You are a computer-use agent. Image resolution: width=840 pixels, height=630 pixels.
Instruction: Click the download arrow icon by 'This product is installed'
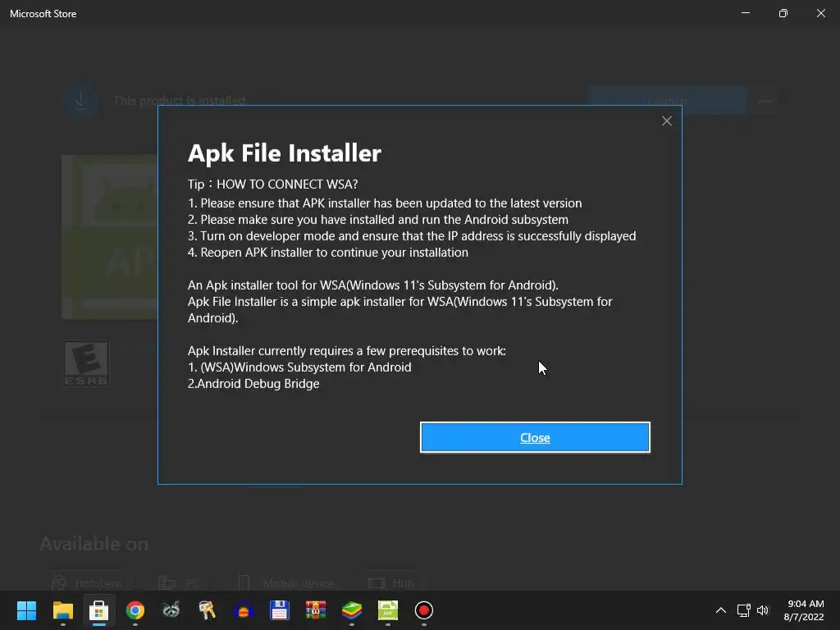click(81, 100)
